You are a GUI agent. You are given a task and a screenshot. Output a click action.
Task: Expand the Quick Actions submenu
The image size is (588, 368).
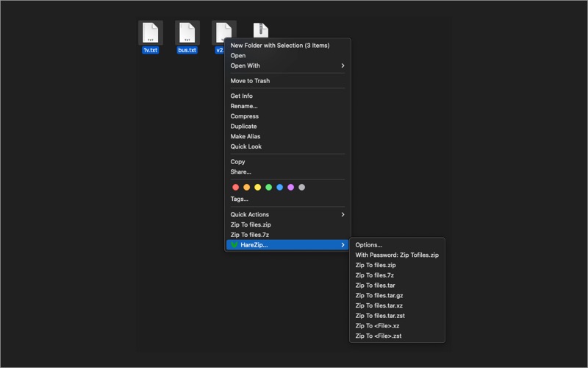(287, 215)
